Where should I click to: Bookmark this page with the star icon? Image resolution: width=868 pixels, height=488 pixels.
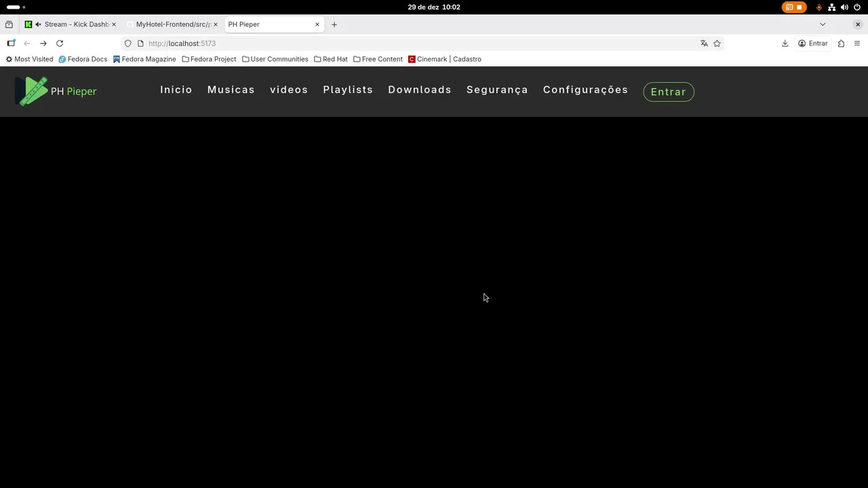pos(717,43)
